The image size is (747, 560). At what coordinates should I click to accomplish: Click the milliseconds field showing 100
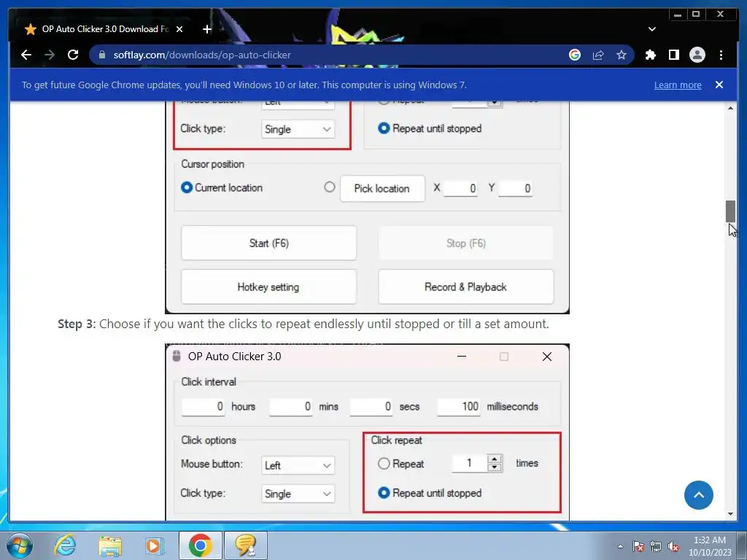point(459,407)
